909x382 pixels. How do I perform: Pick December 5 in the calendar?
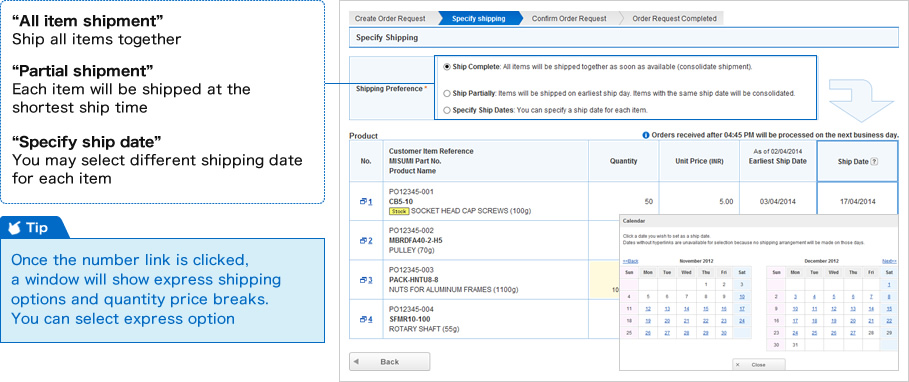[x=834, y=297]
